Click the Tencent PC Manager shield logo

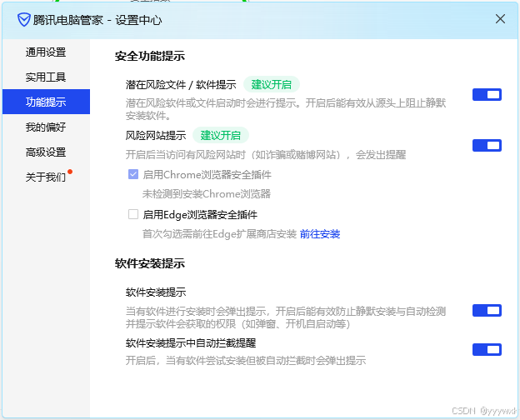(x=24, y=20)
